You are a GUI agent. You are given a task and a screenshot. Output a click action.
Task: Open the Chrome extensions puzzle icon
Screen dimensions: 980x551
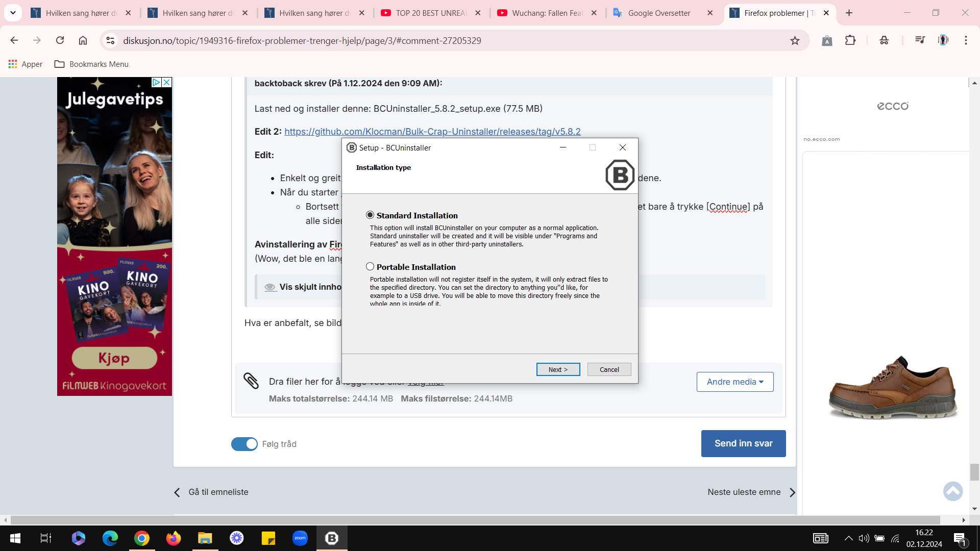click(850, 40)
